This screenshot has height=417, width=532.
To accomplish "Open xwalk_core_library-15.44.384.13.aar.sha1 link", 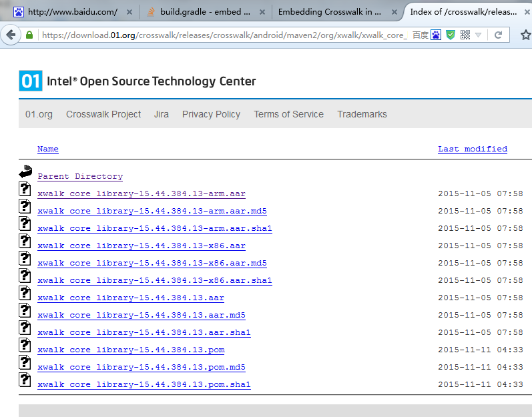I will click(144, 332).
